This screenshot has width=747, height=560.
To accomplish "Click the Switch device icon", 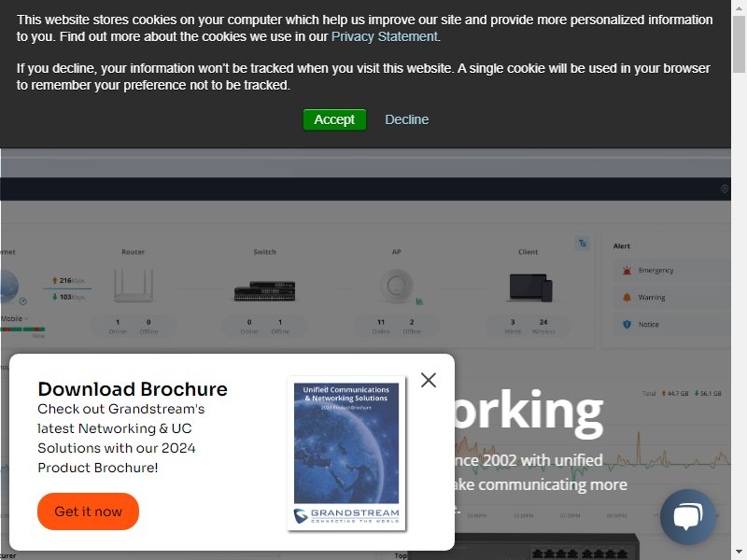I will [265, 290].
